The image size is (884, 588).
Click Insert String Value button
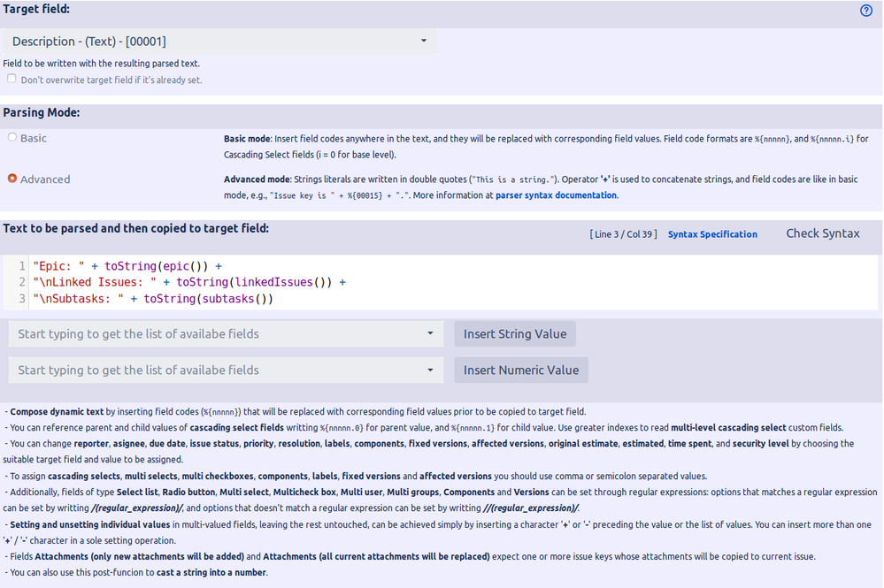pos(515,334)
